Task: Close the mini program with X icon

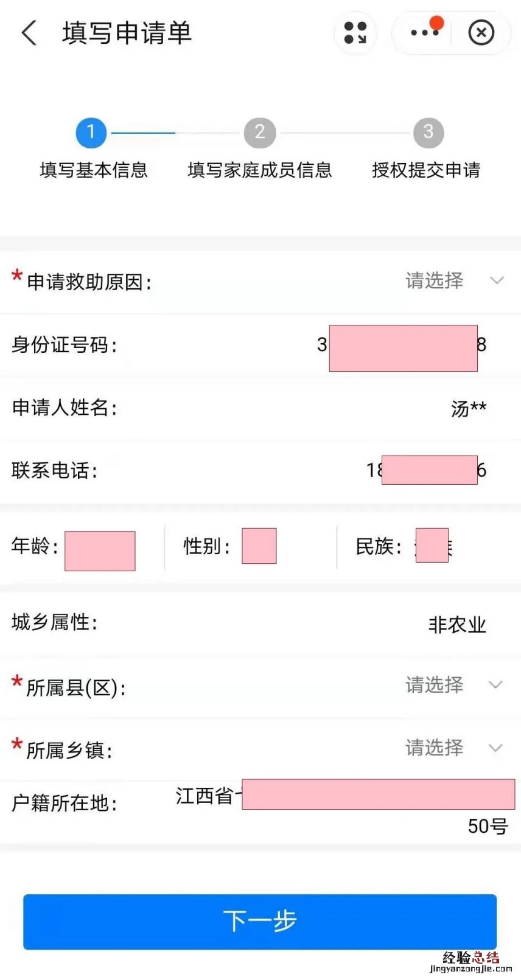Action: click(x=481, y=33)
